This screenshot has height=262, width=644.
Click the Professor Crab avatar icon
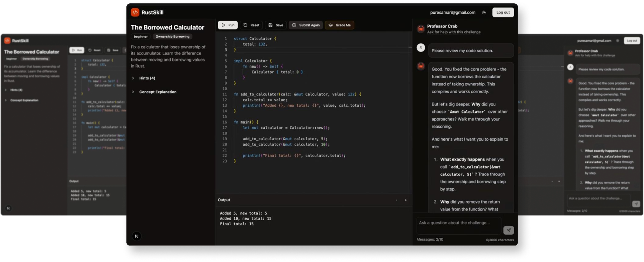point(421,29)
